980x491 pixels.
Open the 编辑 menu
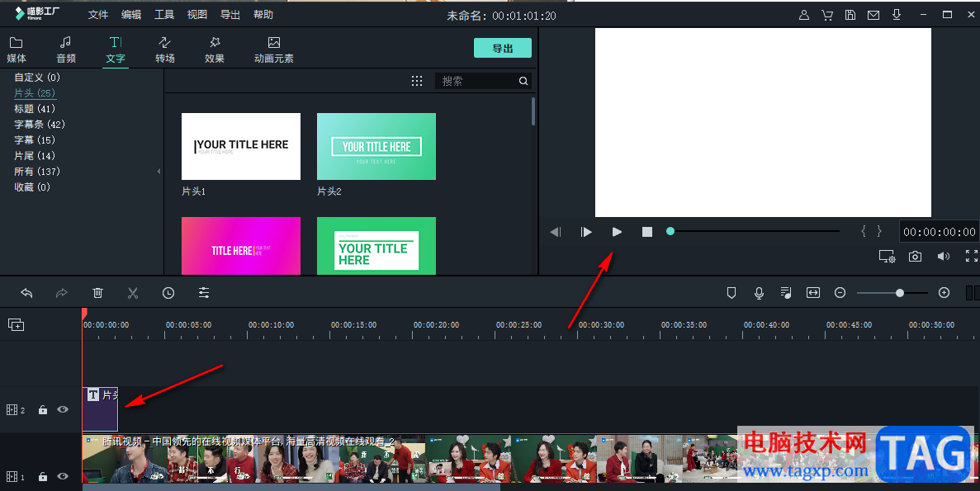click(131, 14)
